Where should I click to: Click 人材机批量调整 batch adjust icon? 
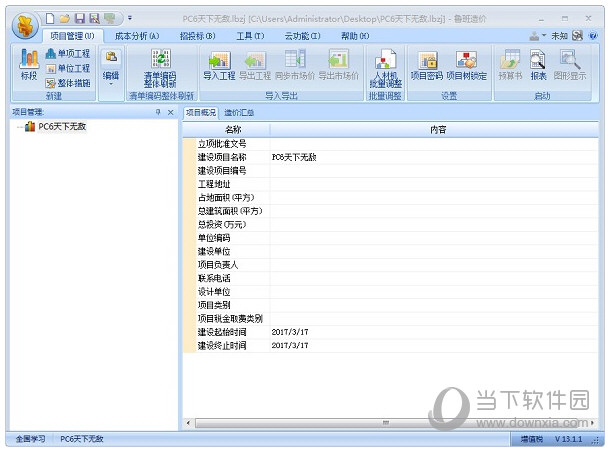384,66
